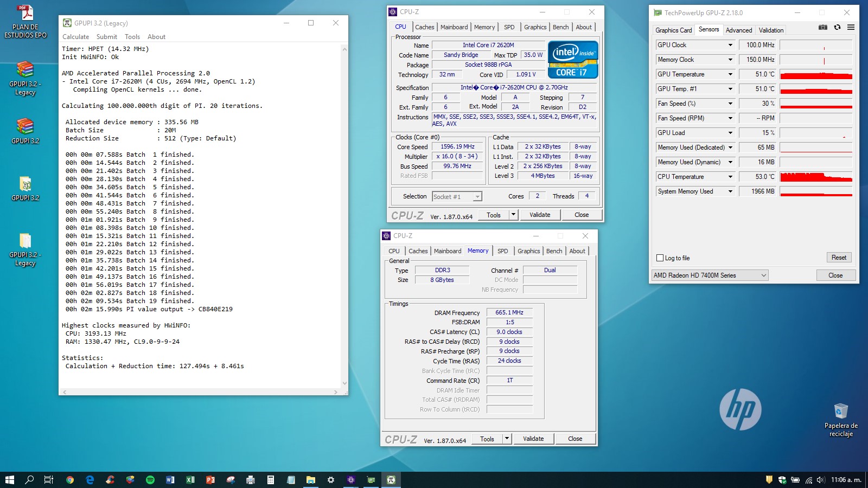The image size is (868, 488).
Task: Open the Caches tab in lower CPU-Z
Action: click(x=418, y=251)
